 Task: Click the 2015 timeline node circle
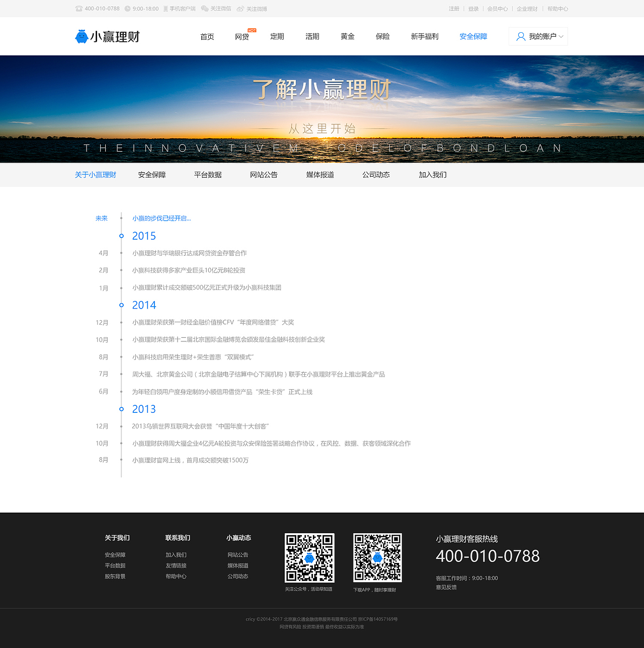pos(121,236)
